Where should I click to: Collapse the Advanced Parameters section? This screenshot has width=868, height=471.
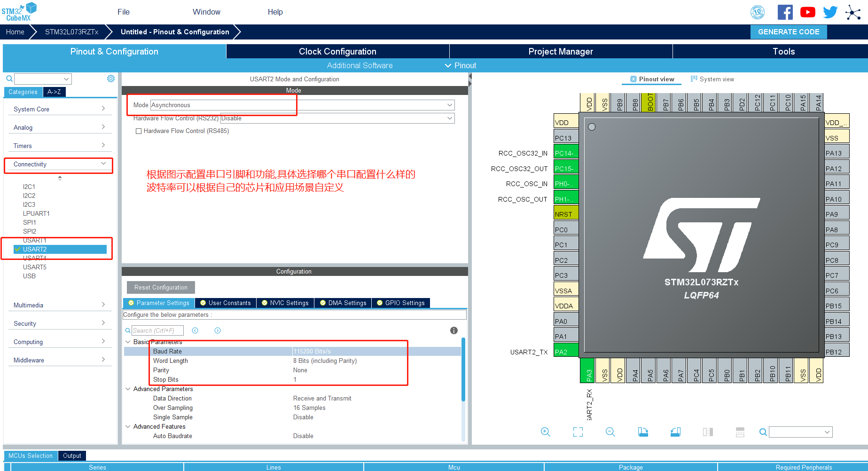coord(128,389)
